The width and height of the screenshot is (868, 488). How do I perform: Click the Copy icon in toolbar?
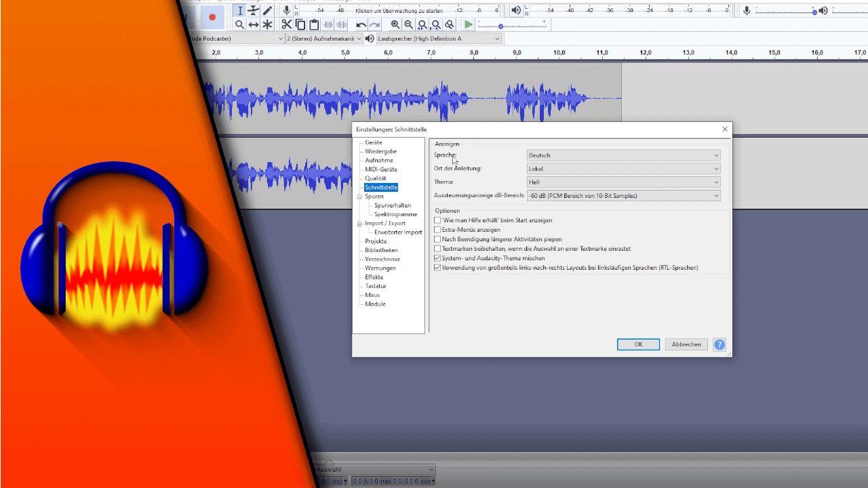(x=300, y=24)
